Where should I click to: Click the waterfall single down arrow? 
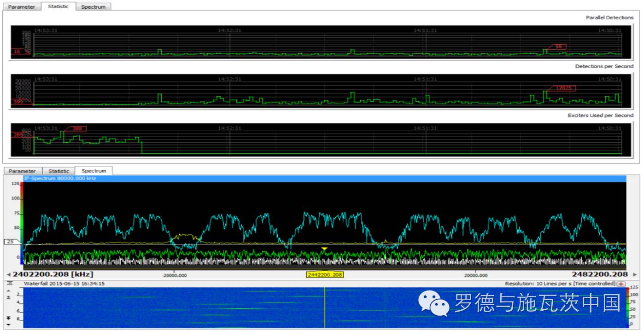[8, 325]
